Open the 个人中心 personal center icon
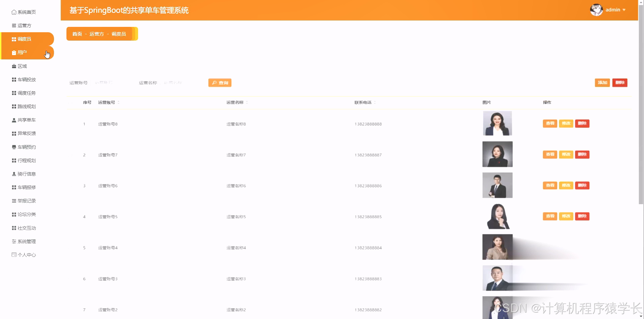 (x=13, y=255)
